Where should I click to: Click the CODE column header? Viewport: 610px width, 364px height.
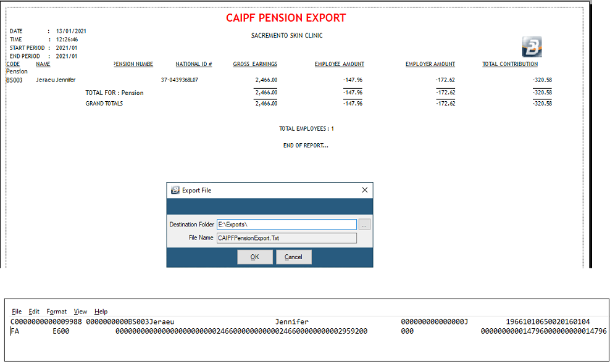click(x=13, y=64)
